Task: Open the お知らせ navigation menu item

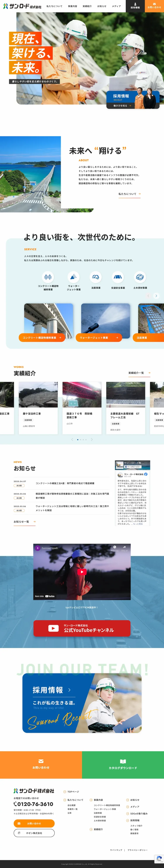Action: pos(102,6)
